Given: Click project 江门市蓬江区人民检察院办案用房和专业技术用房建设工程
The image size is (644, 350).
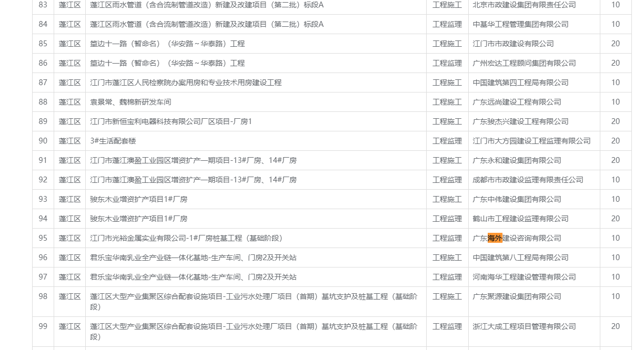Looking at the screenshot, I should [x=186, y=83].
